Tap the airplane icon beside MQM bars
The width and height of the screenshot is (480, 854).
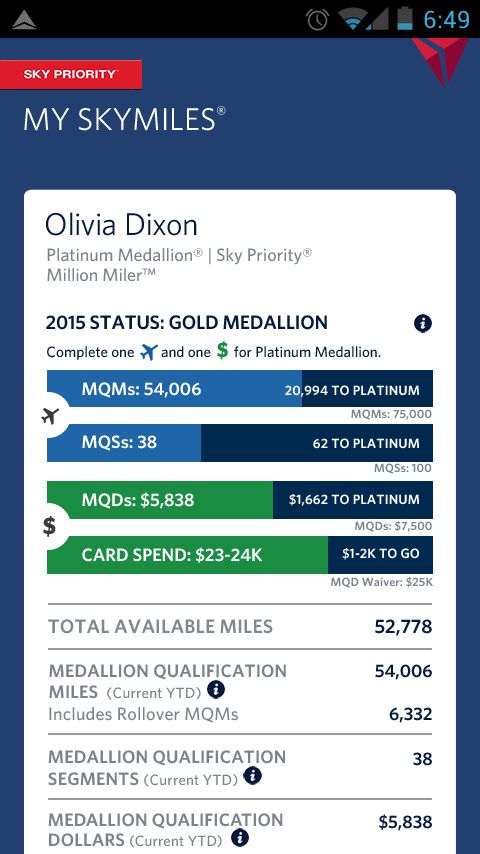pyautogui.click(x=50, y=417)
